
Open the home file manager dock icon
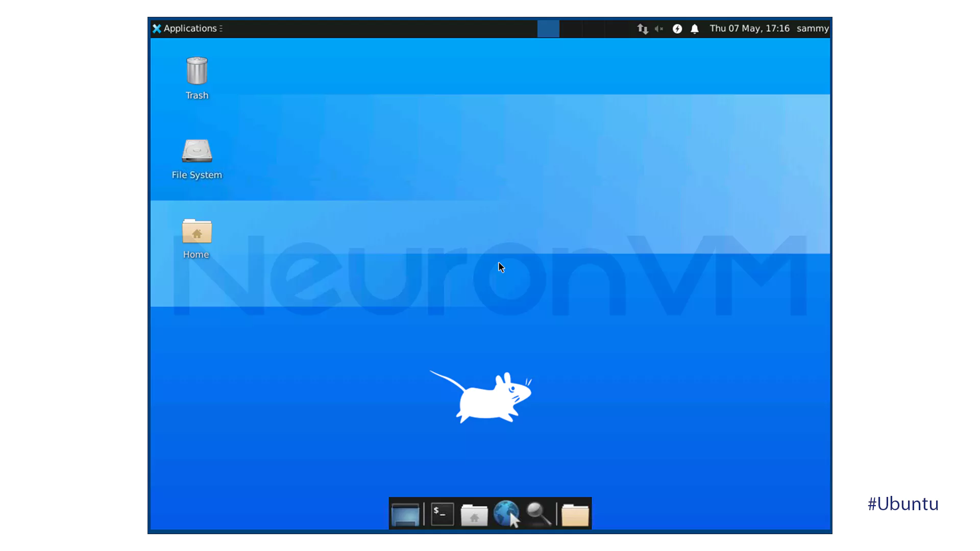tap(474, 514)
